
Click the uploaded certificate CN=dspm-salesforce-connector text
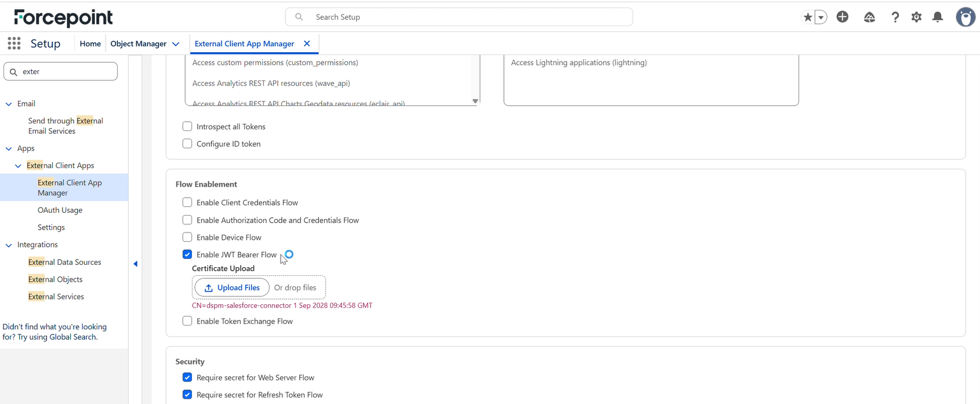[x=282, y=305]
